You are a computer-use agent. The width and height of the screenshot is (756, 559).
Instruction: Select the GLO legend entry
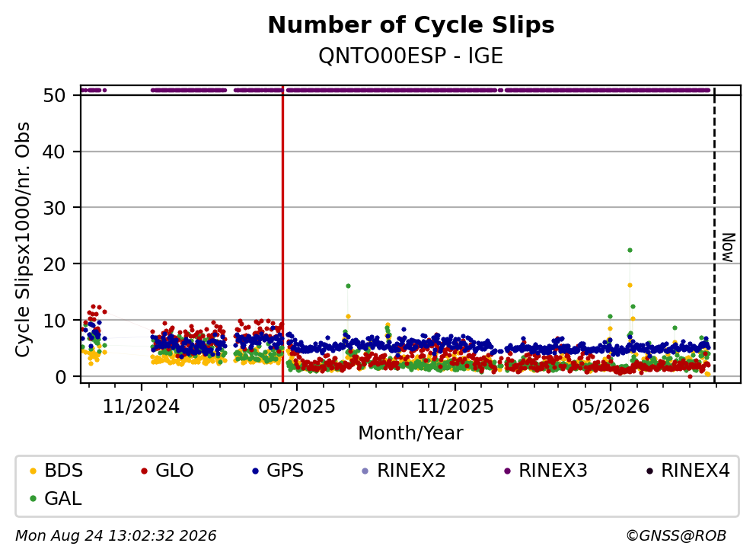pos(167,470)
